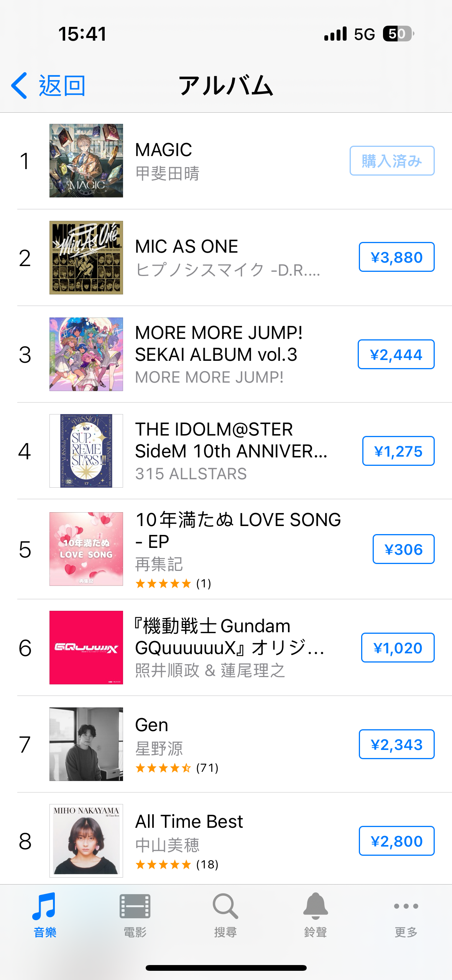Tap the ¥306 price button
Image resolution: width=452 pixels, height=980 pixels.
click(403, 549)
